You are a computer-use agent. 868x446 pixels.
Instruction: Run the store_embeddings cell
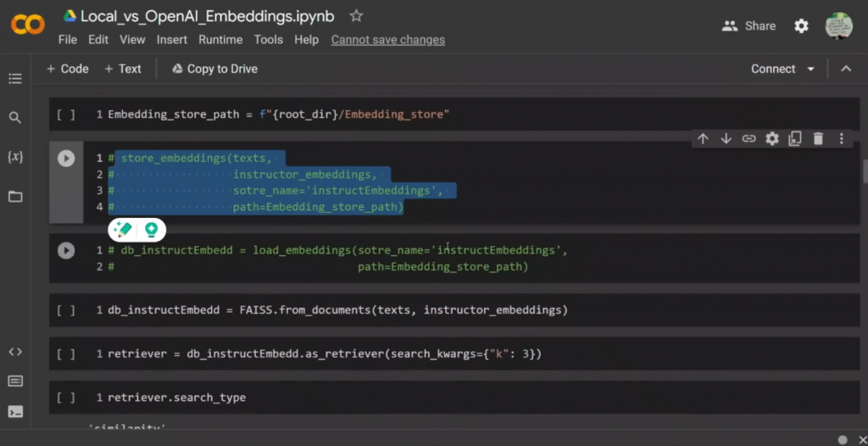66,159
